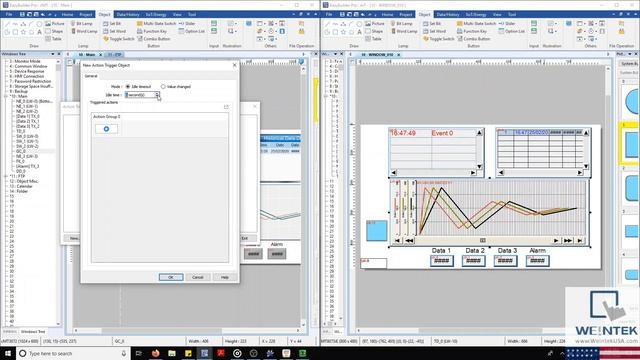
Task: Click the trend chart play-forward arrow
Action: [x=556, y=241]
